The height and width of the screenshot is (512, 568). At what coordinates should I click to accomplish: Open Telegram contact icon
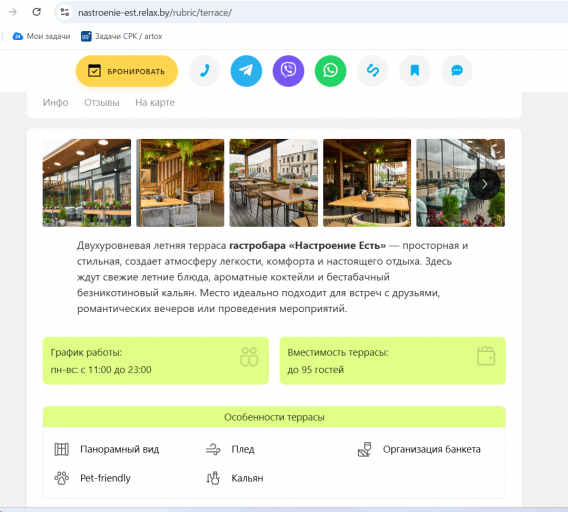click(x=246, y=71)
